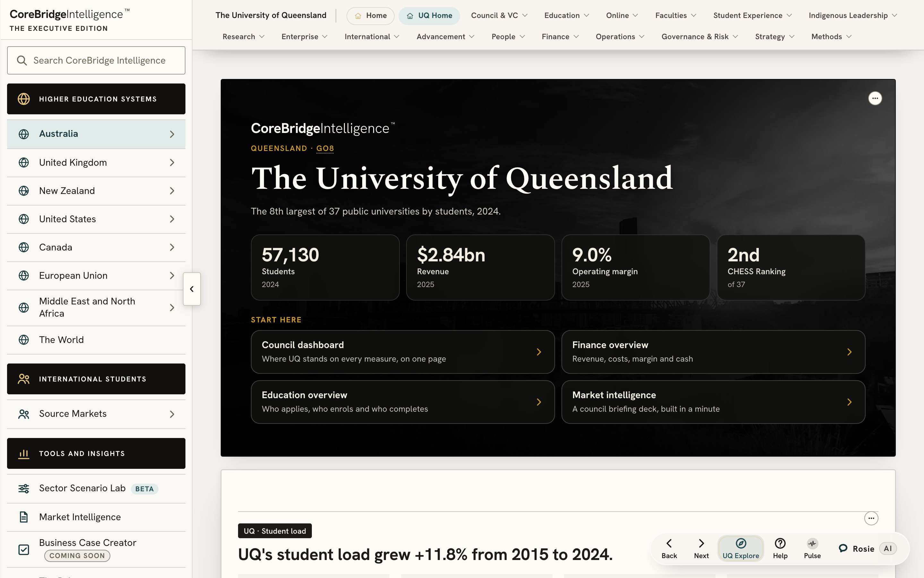Click globe icon beside Middle East and North Africa
This screenshot has height=578, width=924.
pyautogui.click(x=24, y=308)
